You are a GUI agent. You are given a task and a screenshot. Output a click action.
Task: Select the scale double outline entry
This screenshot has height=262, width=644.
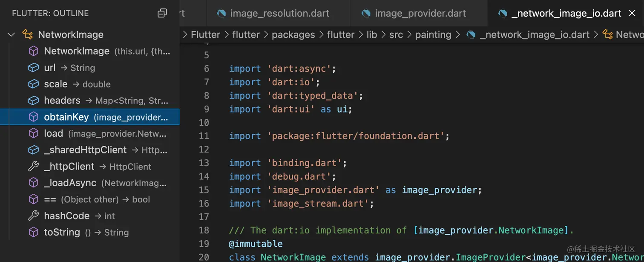coord(89,84)
